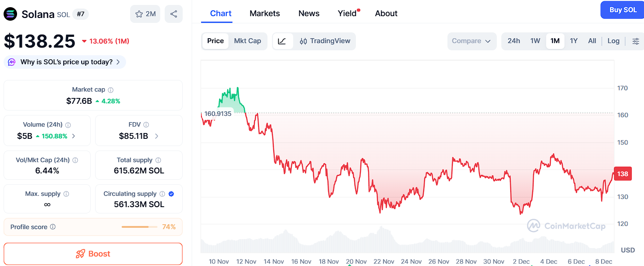Image resolution: width=644 pixels, height=266 pixels.
Task: Click the Profile score progress bar
Action: 139,227
